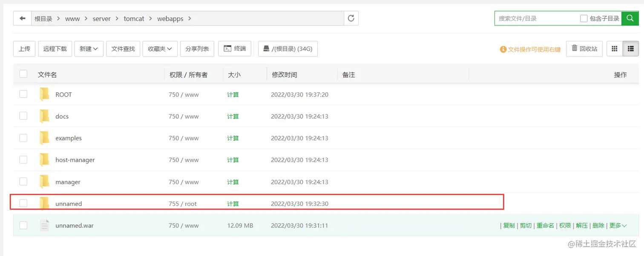Click the examples folder icon
644x256 pixels.
click(44, 138)
